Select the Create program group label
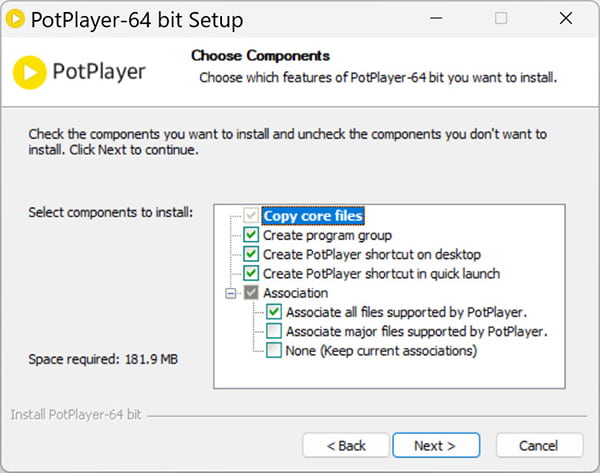 (327, 235)
